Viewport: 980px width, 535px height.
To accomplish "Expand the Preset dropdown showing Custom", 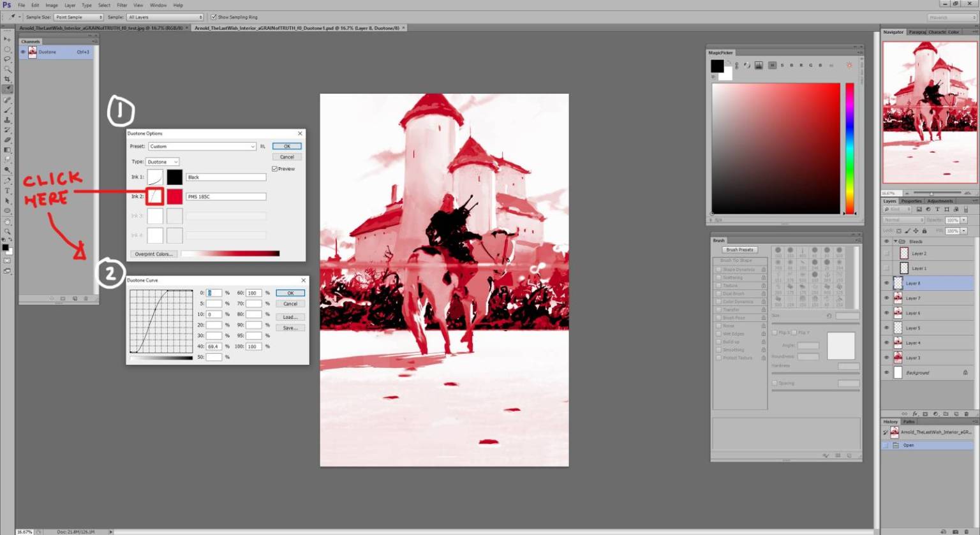I will pyautogui.click(x=202, y=147).
